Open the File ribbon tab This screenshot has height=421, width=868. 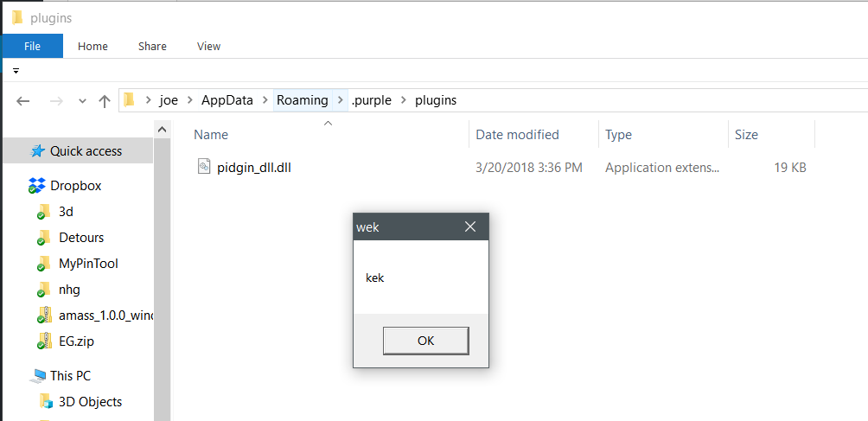[x=32, y=46]
